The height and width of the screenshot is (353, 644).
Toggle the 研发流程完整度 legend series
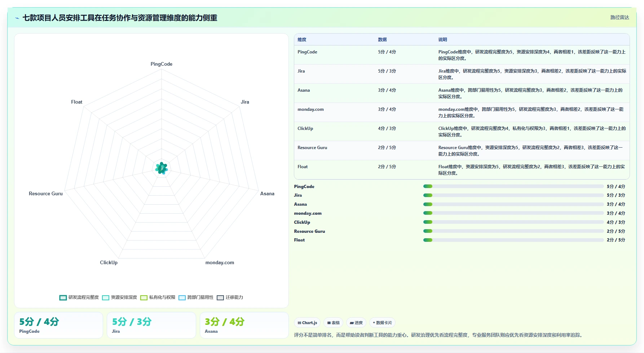point(79,297)
